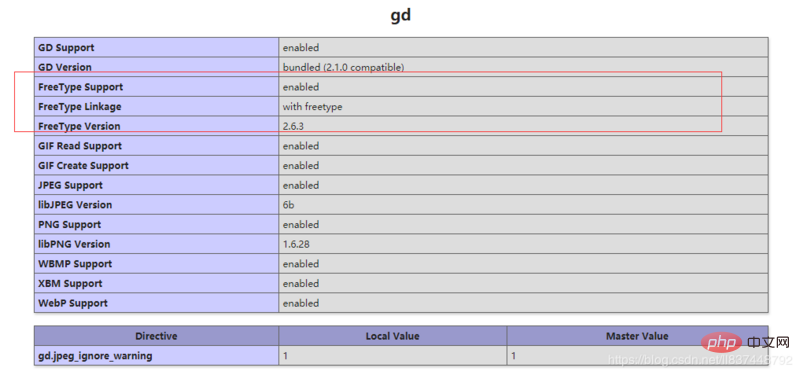Select the '1.6.28' libPNG version value
The height and width of the screenshot is (375, 800).
click(x=296, y=244)
